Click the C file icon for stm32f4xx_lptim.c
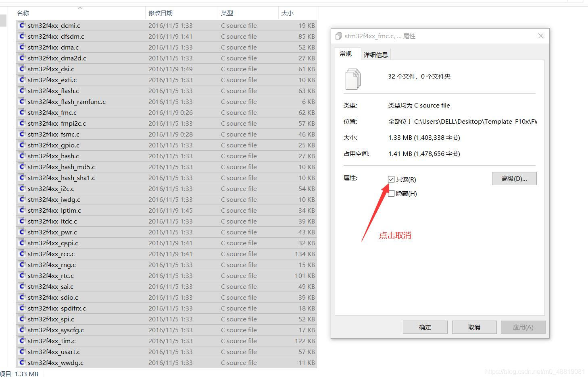Screen dimensions: 588x379 click(22, 210)
